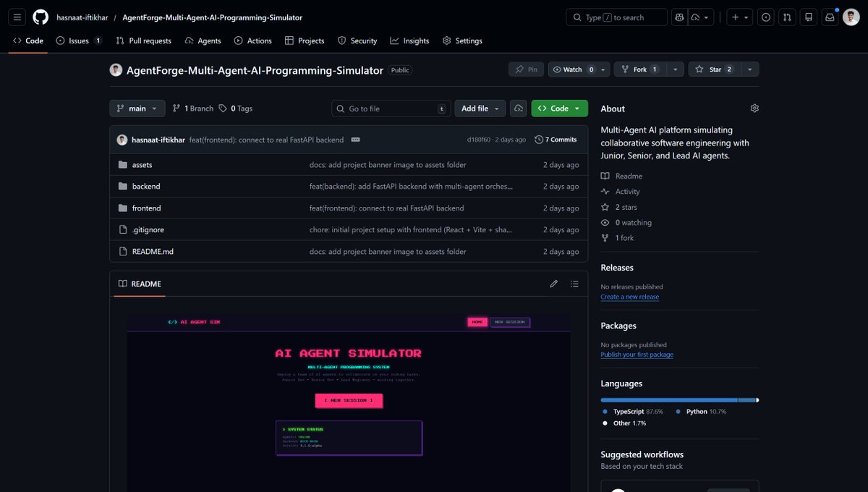Image resolution: width=868 pixels, height=492 pixels.
Task: Click the GitHub logo icon
Action: 41,17
